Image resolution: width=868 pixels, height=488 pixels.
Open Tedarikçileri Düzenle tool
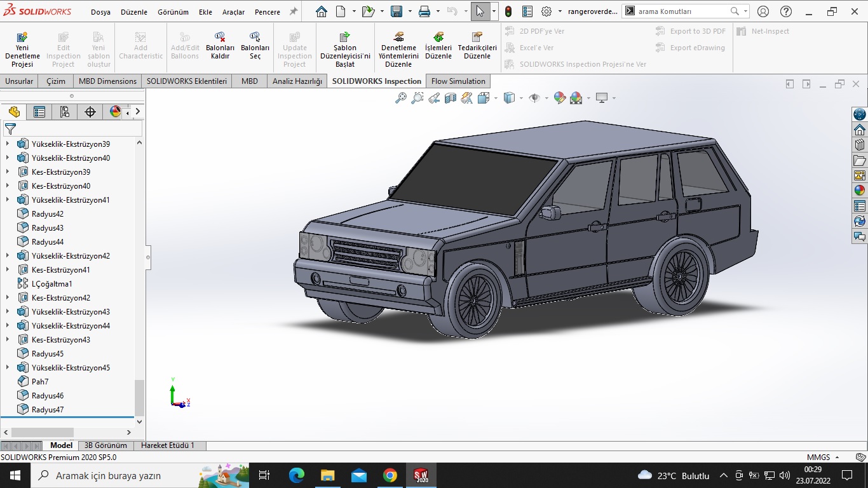point(477,37)
